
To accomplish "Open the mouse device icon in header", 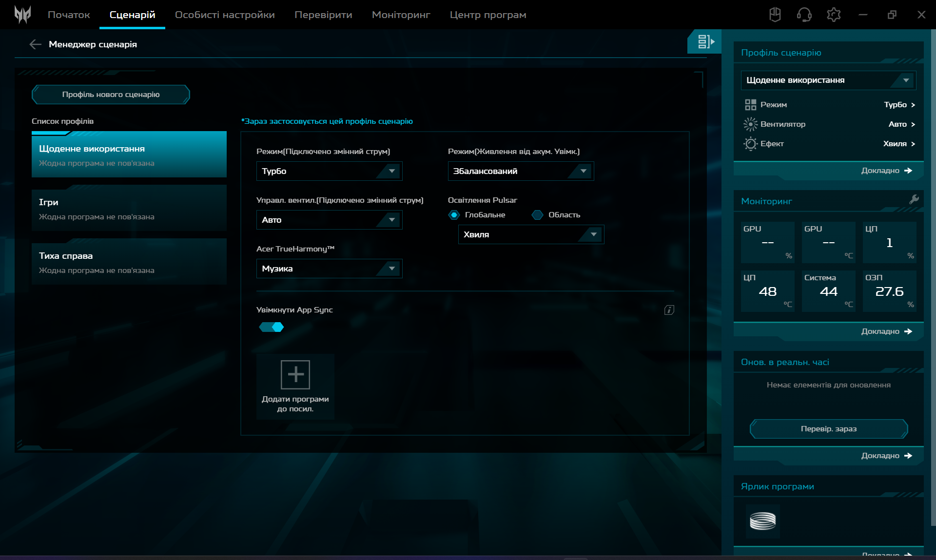I will tap(775, 15).
